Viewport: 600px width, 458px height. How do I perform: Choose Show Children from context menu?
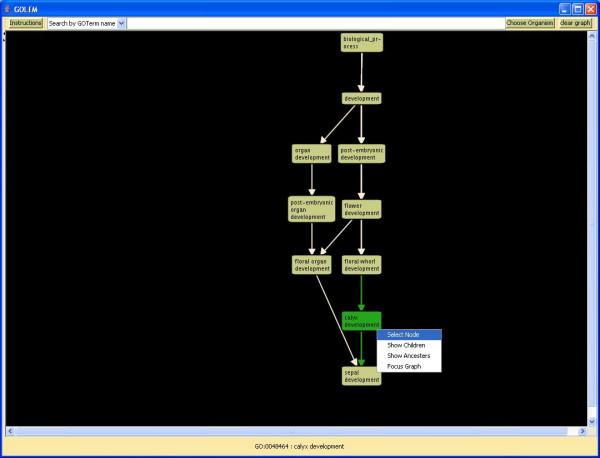point(408,345)
